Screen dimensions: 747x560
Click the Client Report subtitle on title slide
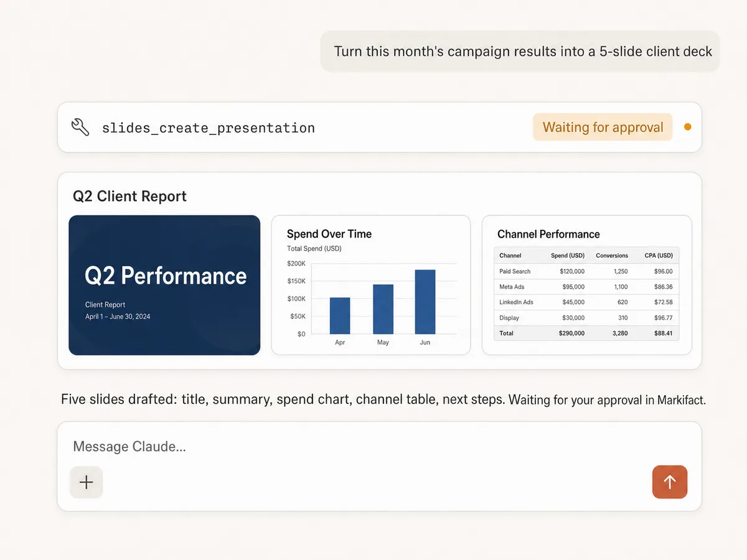tap(105, 304)
